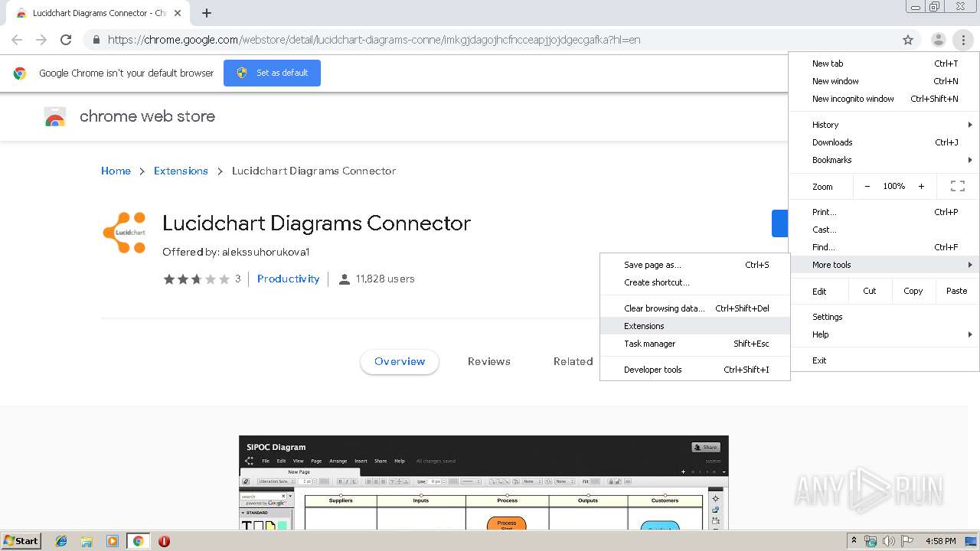Go to Home breadcrumb link
The width and height of the screenshot is (980, 551).
coord(116,171)
